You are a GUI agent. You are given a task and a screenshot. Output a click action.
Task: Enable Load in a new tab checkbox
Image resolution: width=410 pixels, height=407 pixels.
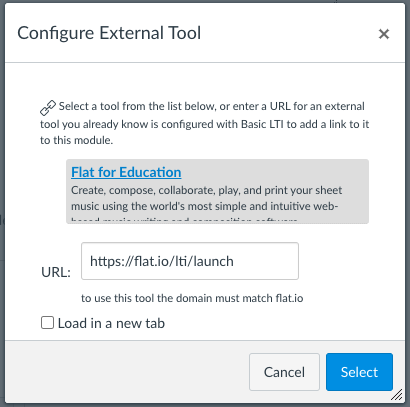[47, 323]
